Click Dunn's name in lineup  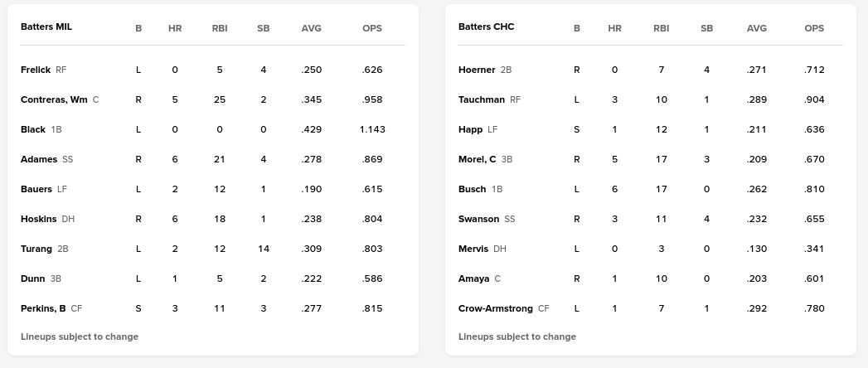pos(33,278)
